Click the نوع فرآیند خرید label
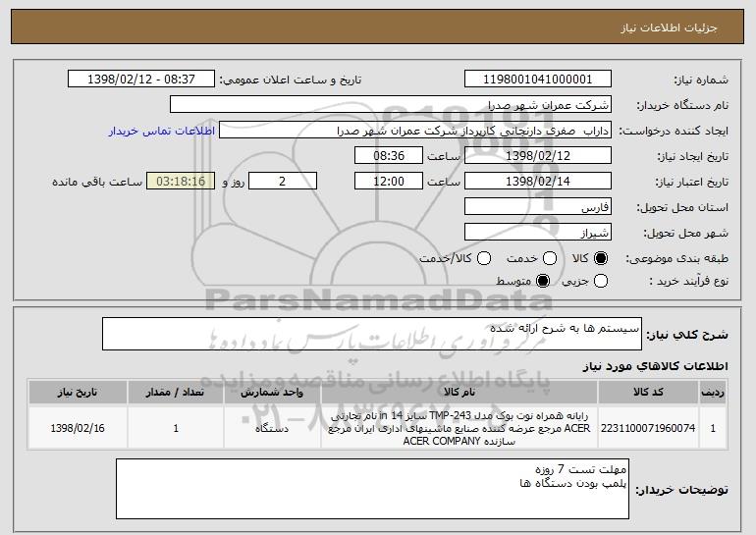The height and width of the screenshot is (535, 756). 689,281
